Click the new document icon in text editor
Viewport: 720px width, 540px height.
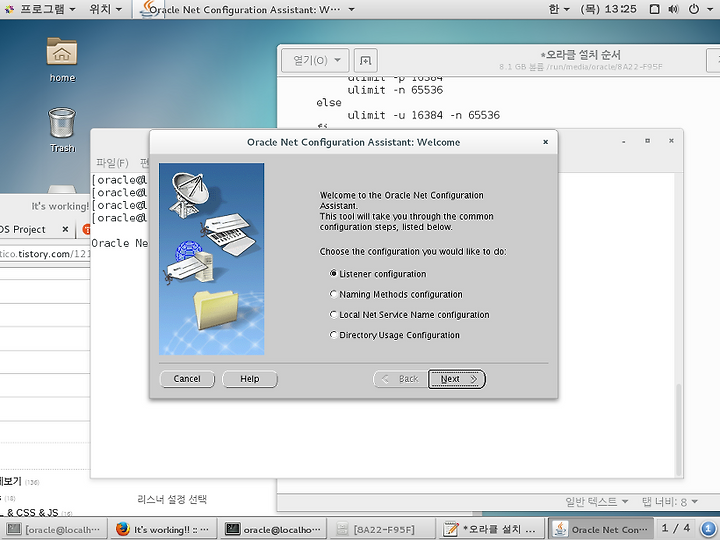366,60
